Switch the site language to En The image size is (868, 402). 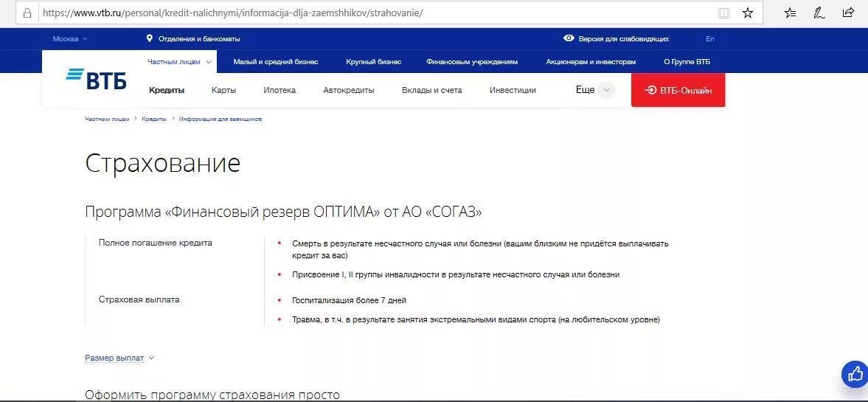pyautogui.click(x=710, y=39)
